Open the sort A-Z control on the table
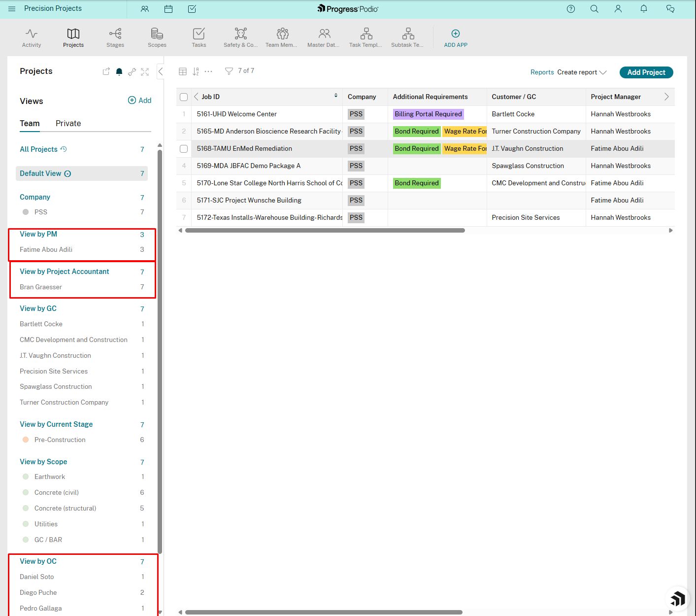The image size is (696, 616). tap(195, 71)
